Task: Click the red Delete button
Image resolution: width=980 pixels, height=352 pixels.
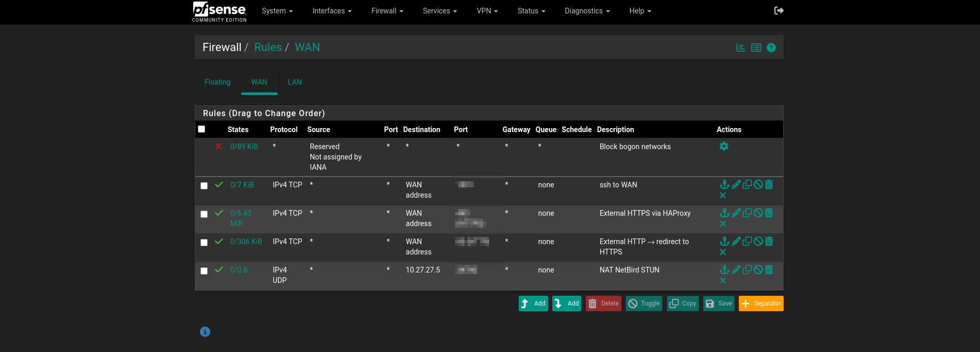Action: tap(603, 303)
